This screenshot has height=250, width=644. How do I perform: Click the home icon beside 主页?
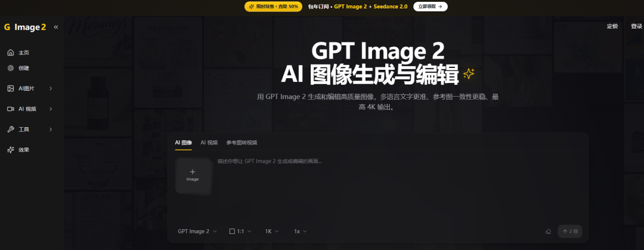coord(11,53)
